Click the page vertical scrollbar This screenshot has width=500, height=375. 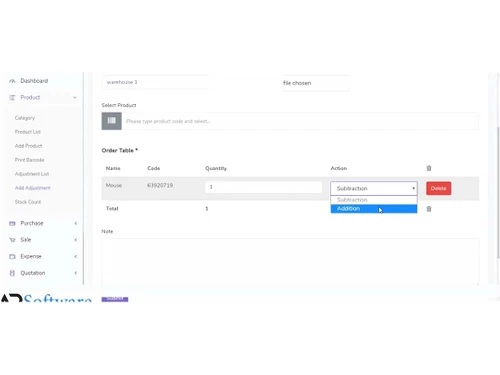click(498, 193)
